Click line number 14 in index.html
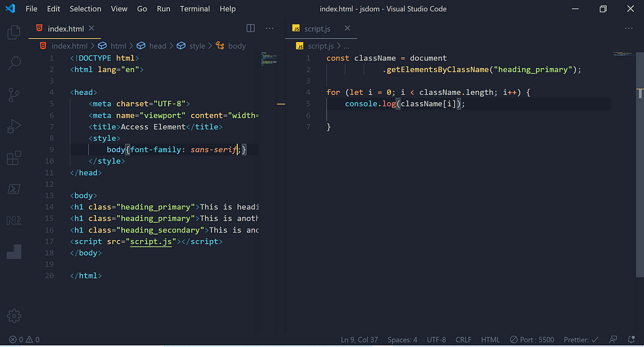Viewport: 644px width, 347px height. (x=49, y=207)
